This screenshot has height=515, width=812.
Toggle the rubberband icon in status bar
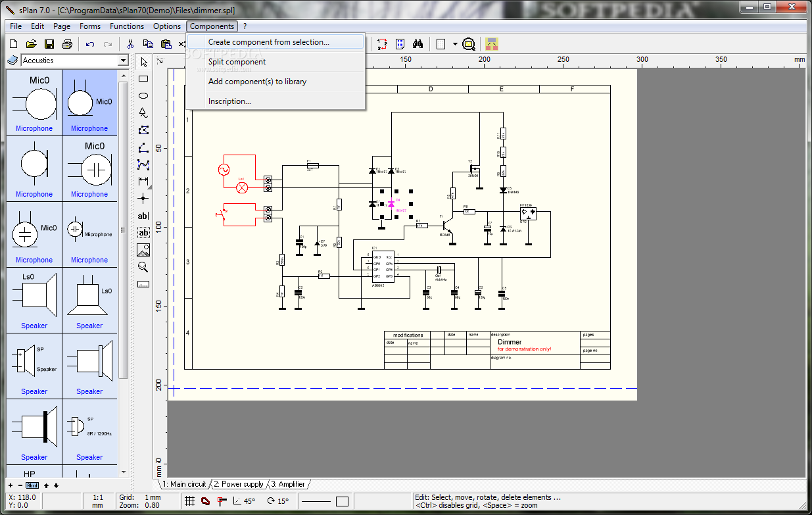click(x=205, y=501)
